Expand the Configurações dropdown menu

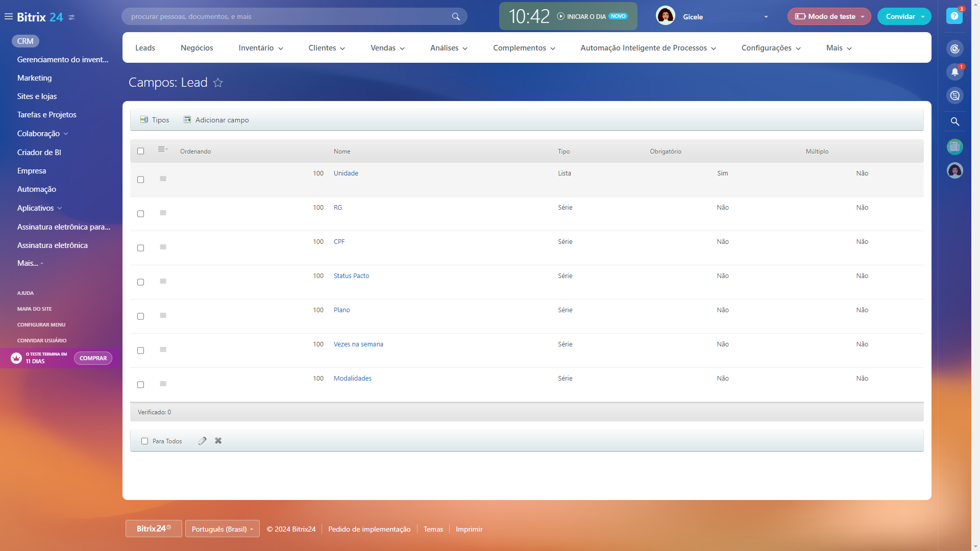pyautogui.click(x=771, y=48)
